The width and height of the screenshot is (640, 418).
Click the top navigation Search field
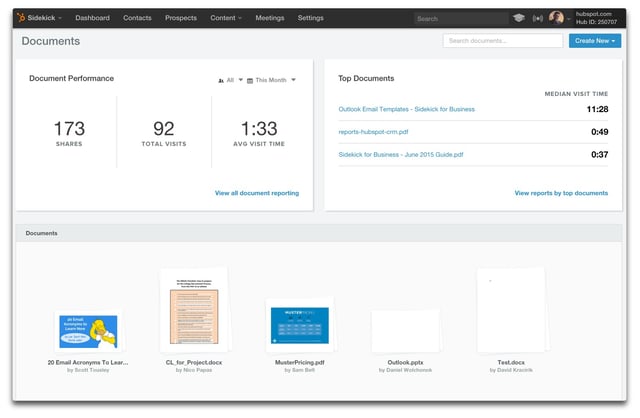[461, 18]
